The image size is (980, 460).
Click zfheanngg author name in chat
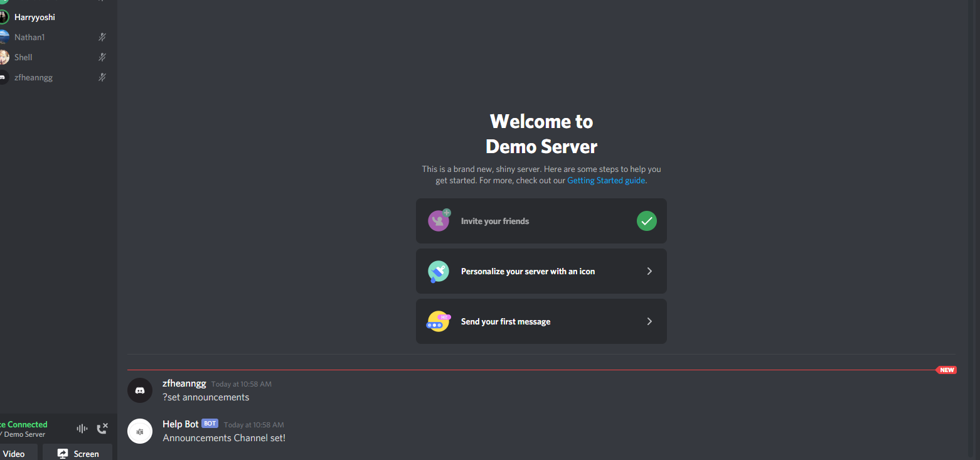(x=184, y=383)
